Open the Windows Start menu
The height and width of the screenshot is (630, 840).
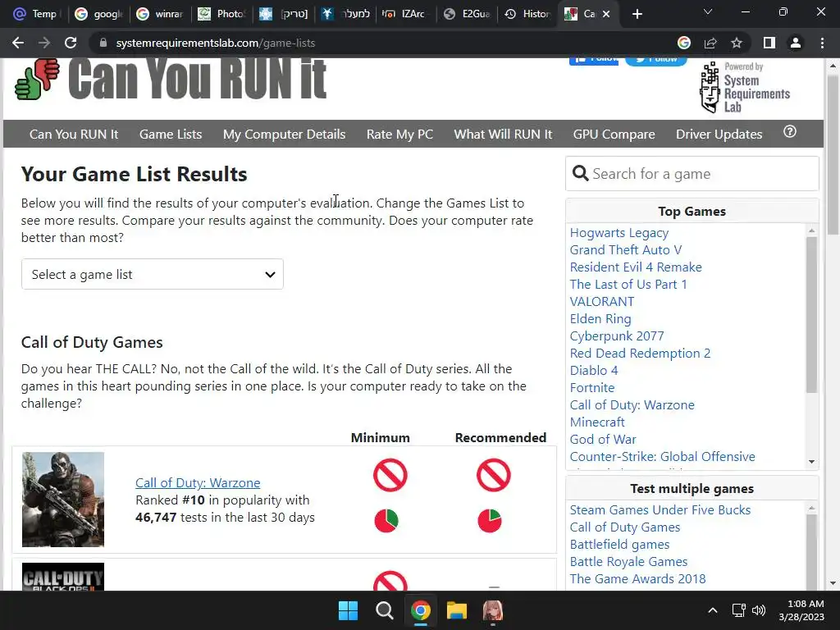[348, 610]
